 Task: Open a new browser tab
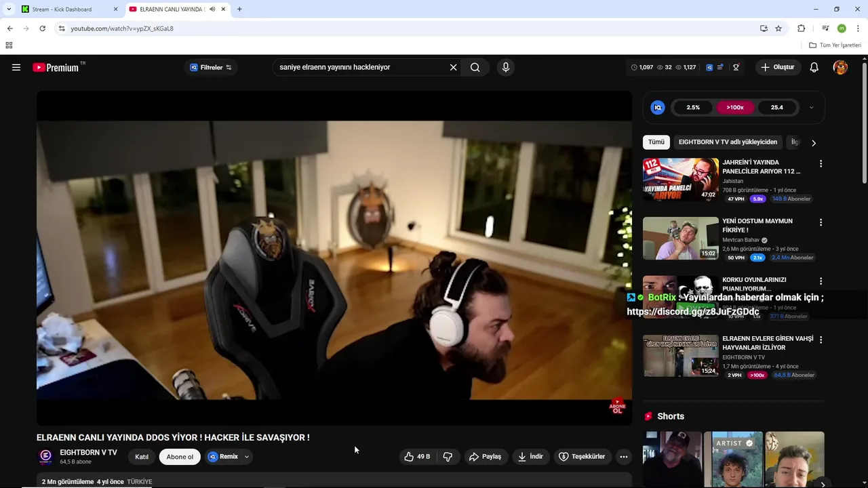click(239, 9)
